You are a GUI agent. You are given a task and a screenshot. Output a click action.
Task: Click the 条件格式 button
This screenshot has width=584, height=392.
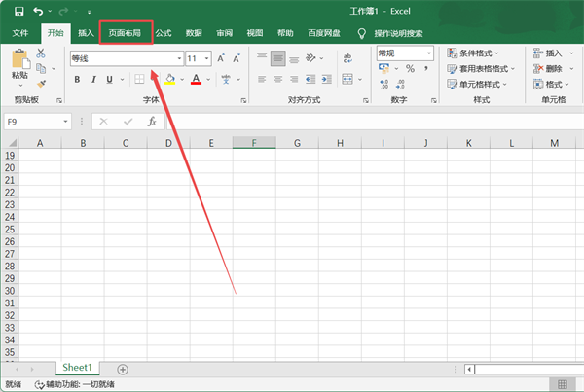pos(474,53)
